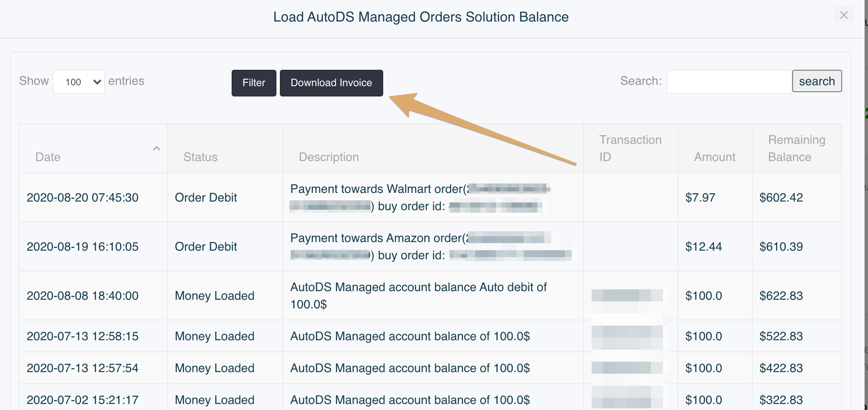
Task: Click $100.0 amount in 2020-08-08 row
Action: [x=704, y=296]
